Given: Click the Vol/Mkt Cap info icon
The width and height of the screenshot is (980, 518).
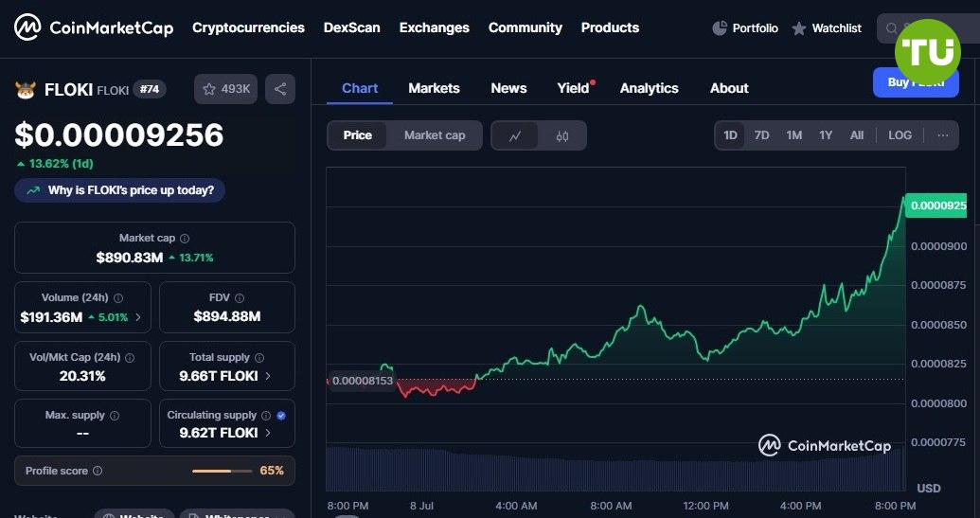Looking at the screenshot, I should tap(130, 358).
